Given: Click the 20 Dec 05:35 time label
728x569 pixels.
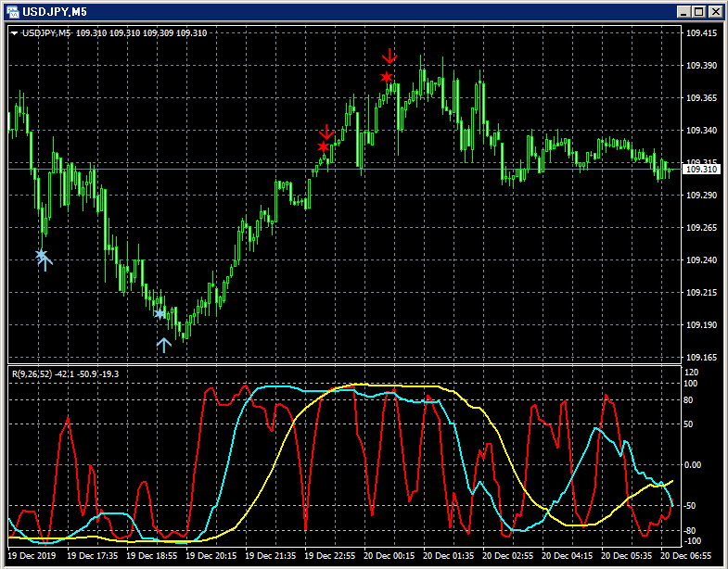Looking at the screenshot, I should tap(627, 555).
